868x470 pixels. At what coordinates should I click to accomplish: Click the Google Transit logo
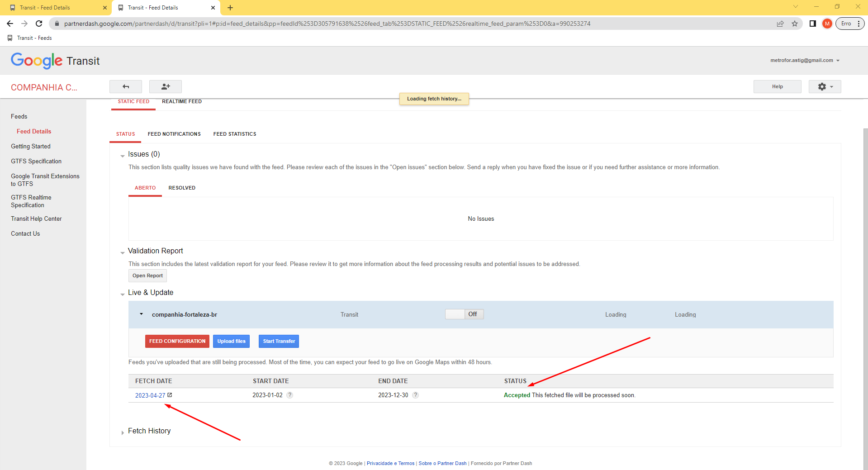click(55, 61)
